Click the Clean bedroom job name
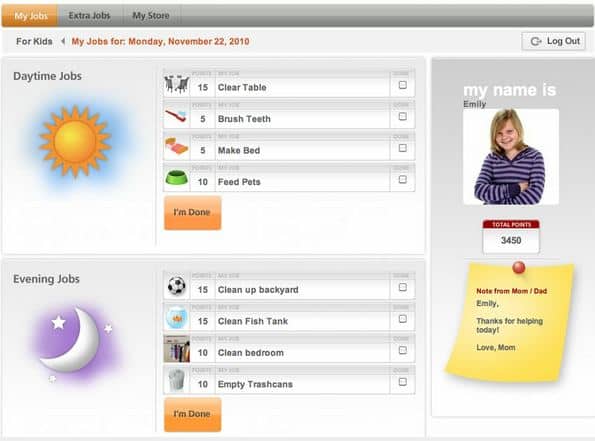The image size is (595, 441). [250, 353]
